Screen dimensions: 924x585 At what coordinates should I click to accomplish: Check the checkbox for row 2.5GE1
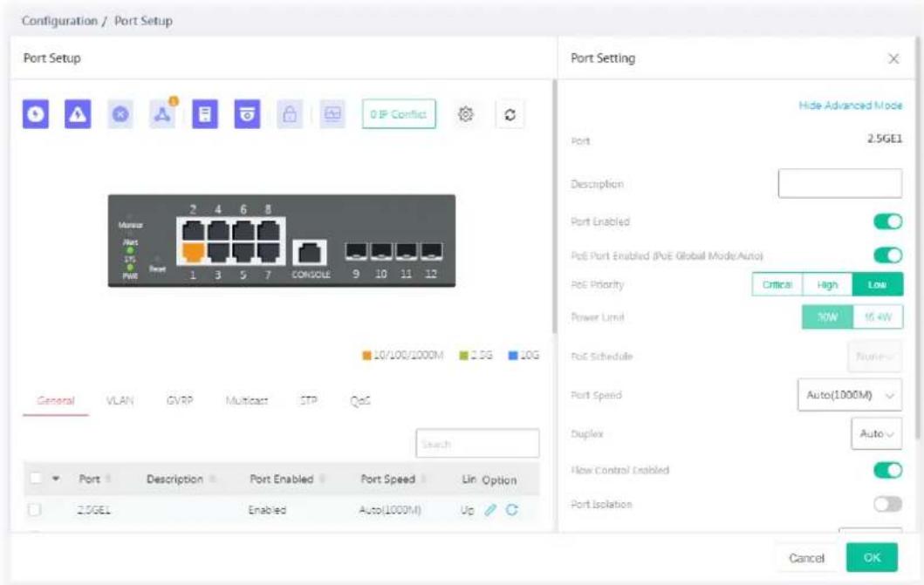click(x=35, y=510)
